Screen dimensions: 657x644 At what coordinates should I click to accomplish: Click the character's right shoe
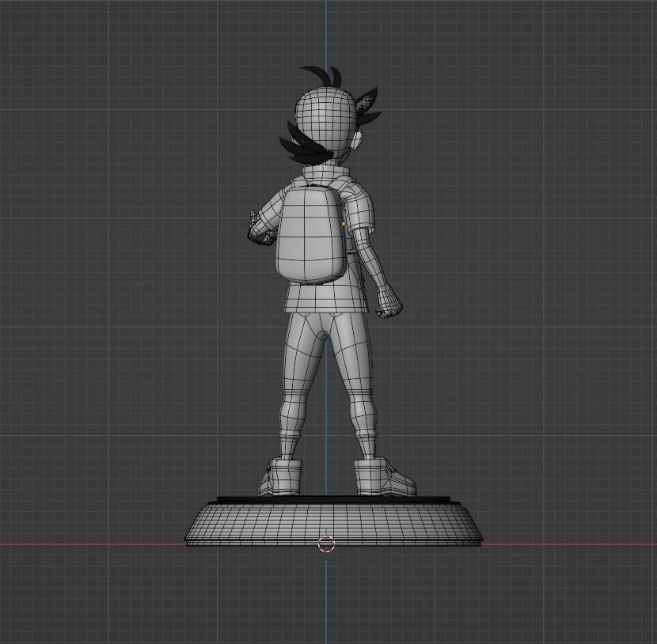click(385, 477)
